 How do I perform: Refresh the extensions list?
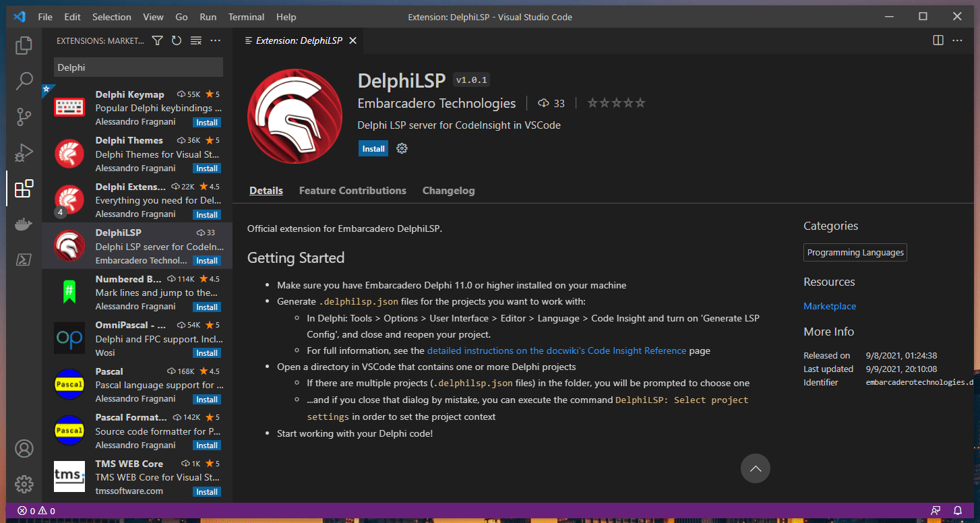pos(177,40)
